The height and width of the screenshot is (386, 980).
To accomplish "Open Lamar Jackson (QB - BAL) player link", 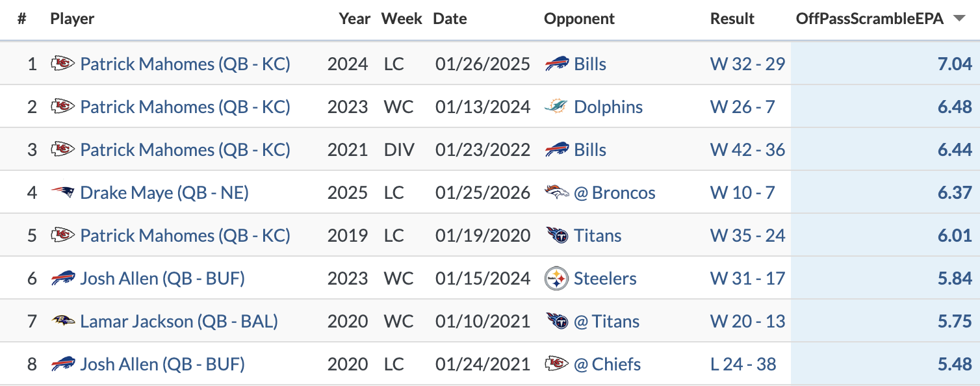I will [x=179, y=321].
